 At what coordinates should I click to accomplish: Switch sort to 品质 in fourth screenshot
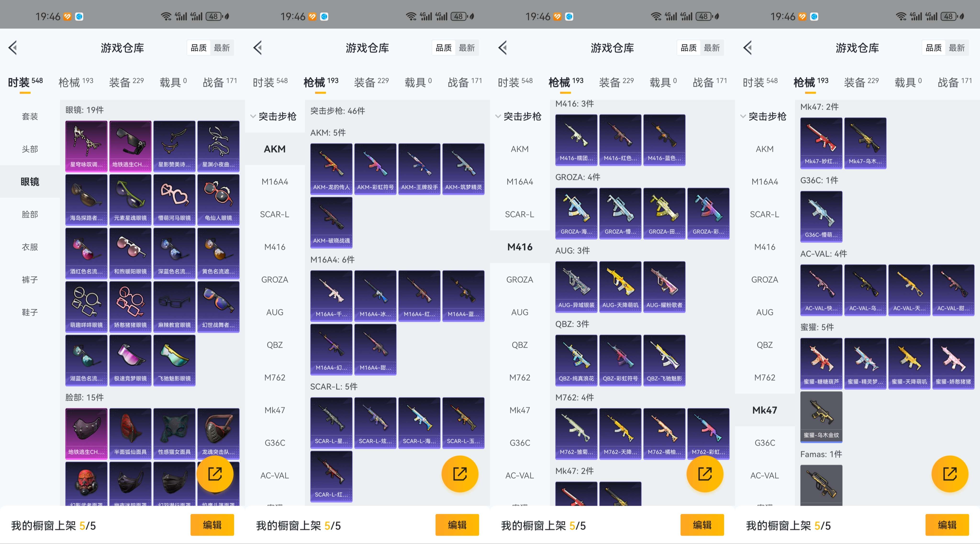pyautogui.click(x=934, y=48)
